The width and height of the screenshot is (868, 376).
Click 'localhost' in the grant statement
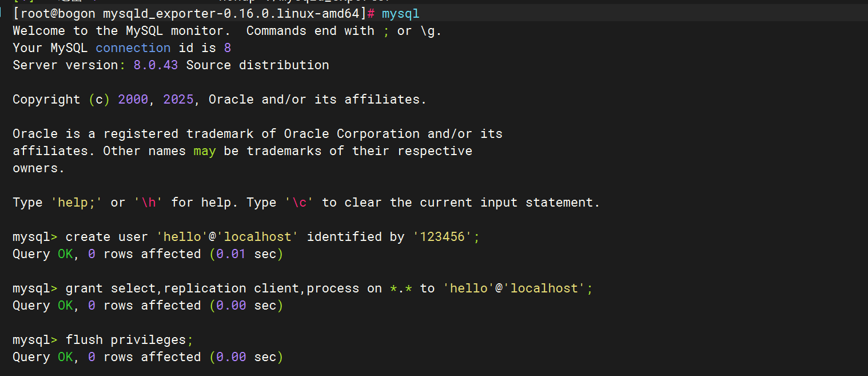544,288
